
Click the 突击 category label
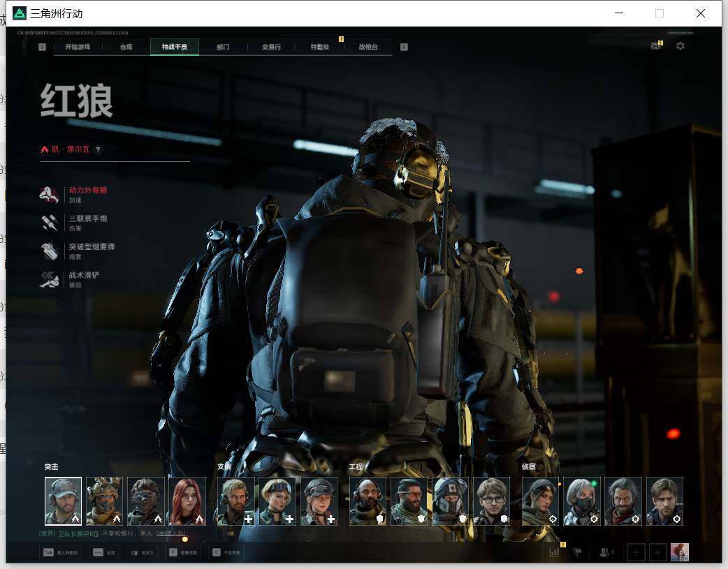52,467
